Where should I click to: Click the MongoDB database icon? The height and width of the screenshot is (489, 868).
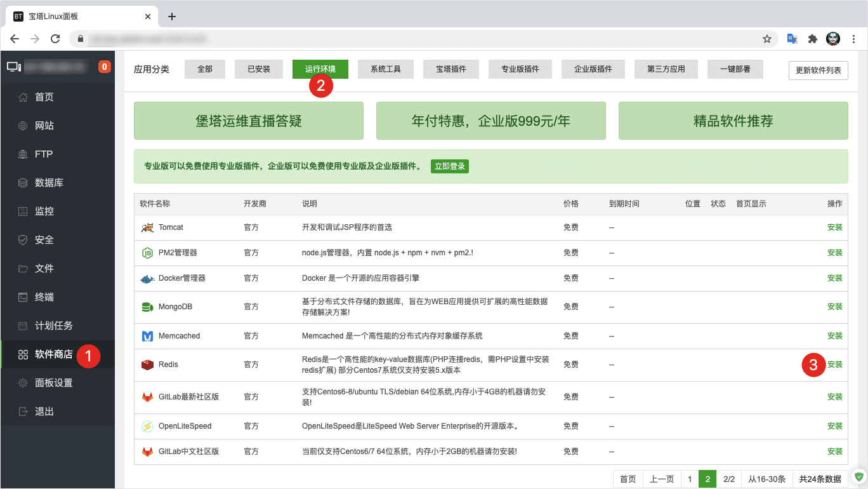(x=147, y=307)
